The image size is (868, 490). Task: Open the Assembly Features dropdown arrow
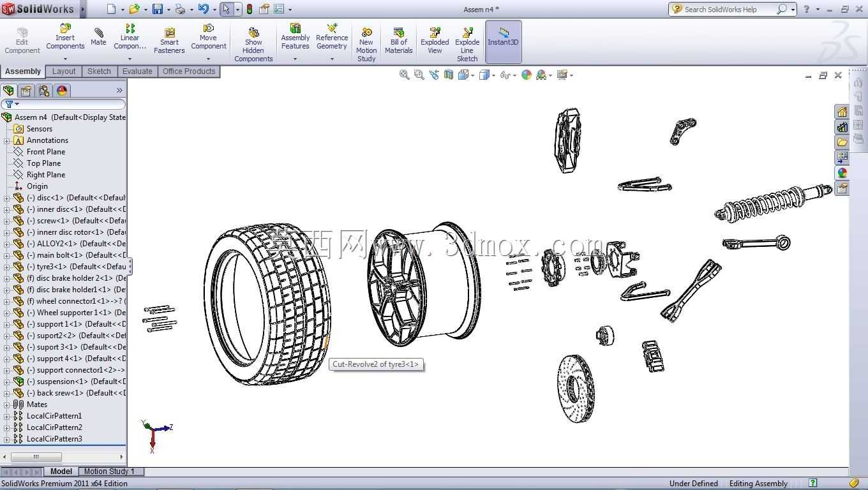pos(295,59)
